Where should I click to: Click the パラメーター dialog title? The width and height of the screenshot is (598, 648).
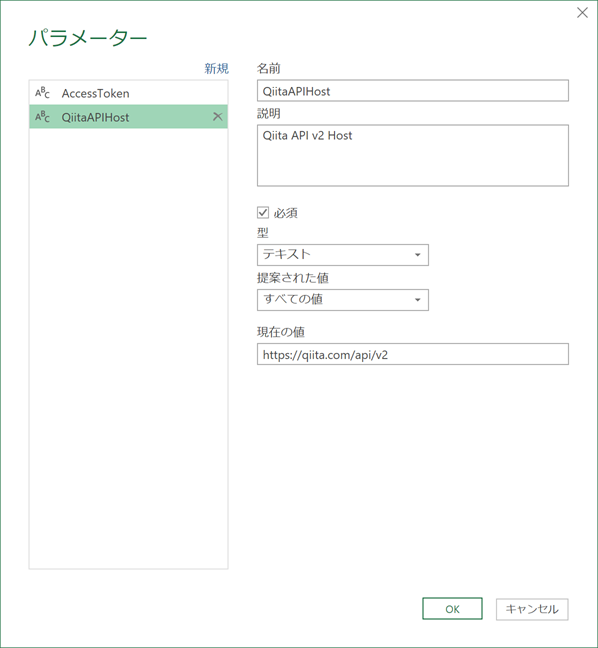88,38
